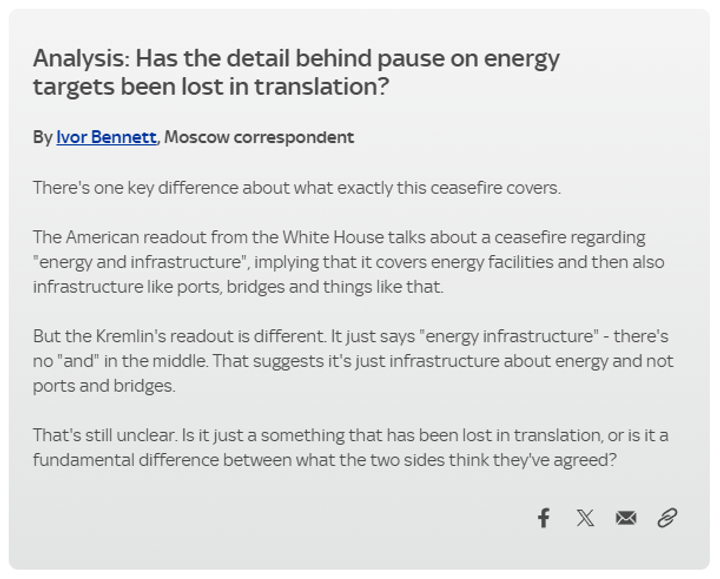Click the "Moscow correspondent" byline text
The height and width of the screenshot is (579, 720).
259,137
